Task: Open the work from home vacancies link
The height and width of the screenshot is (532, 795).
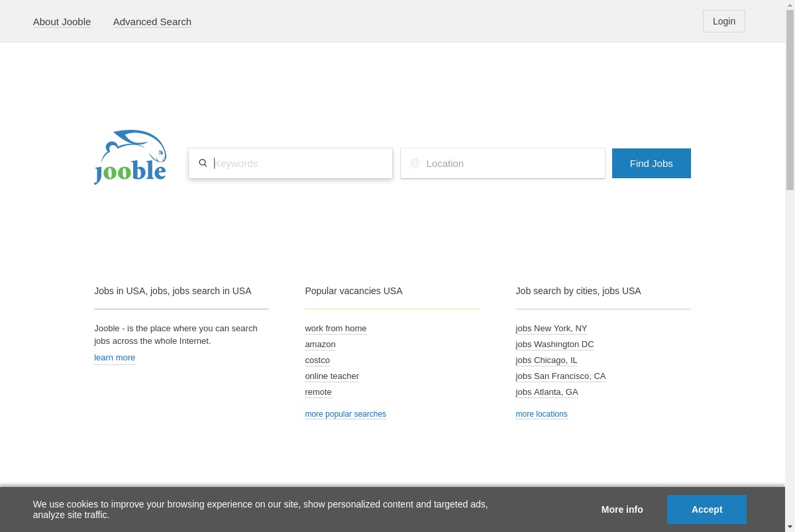Action: (x=336, y=329)
